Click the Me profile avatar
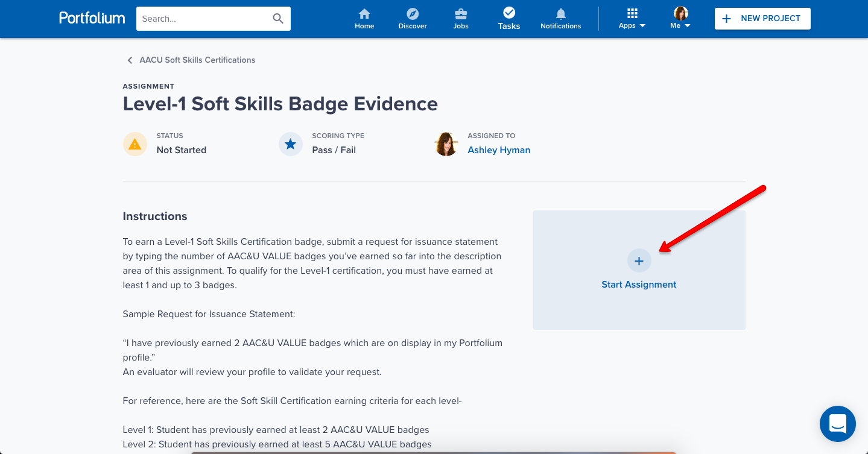The width and height of the screenshot is (868, 454). [681, 13]
